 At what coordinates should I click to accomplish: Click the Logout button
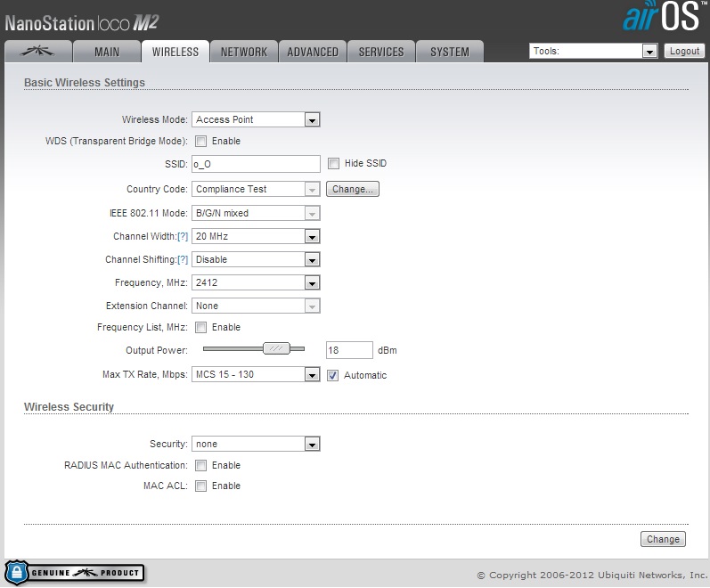point(684,51)
